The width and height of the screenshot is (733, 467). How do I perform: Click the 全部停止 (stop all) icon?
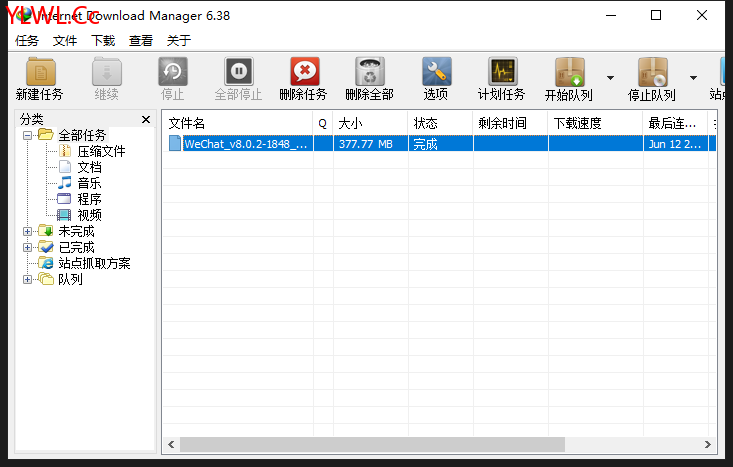[238, 72]
